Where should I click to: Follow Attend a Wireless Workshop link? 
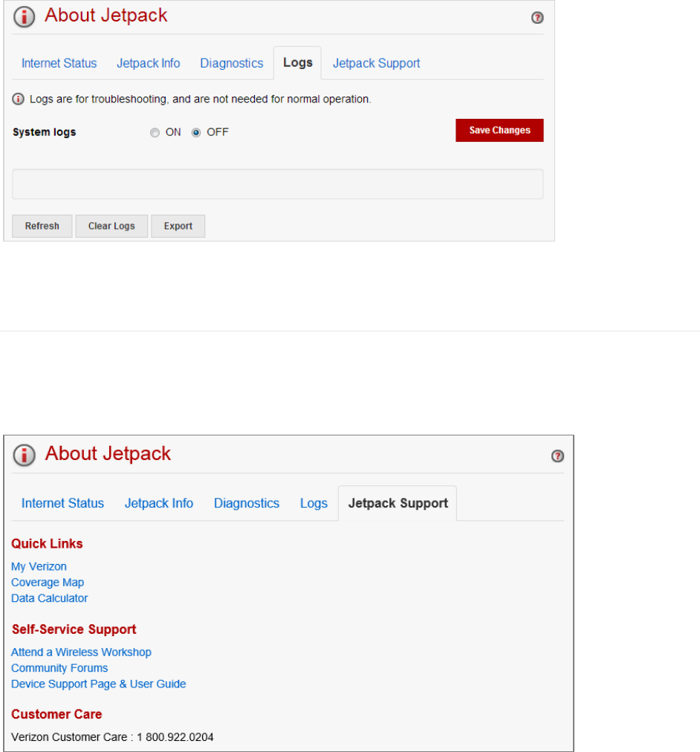(81, 652)
